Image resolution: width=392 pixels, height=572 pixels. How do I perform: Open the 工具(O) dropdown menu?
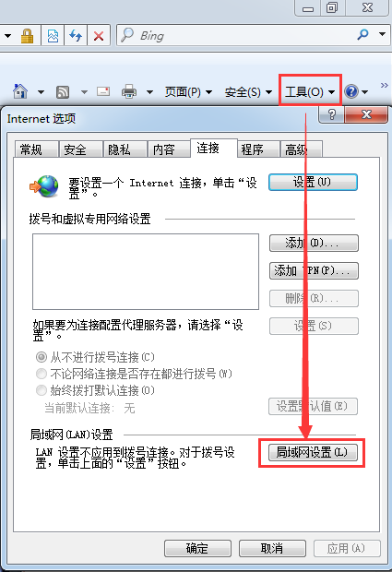(310, 92)
